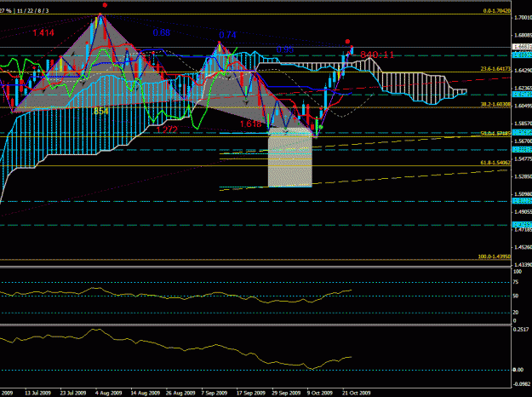The image size is (532, 397).
Task: Click the 75 level on oscillator scale
Action: click(x=516, y=282)
